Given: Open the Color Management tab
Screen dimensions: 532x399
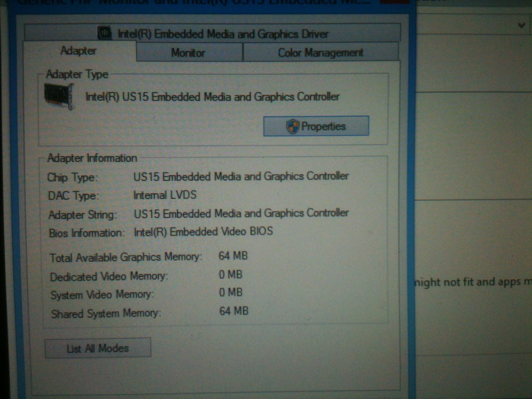Looking at the screenshot, I should tap(321, 53).
